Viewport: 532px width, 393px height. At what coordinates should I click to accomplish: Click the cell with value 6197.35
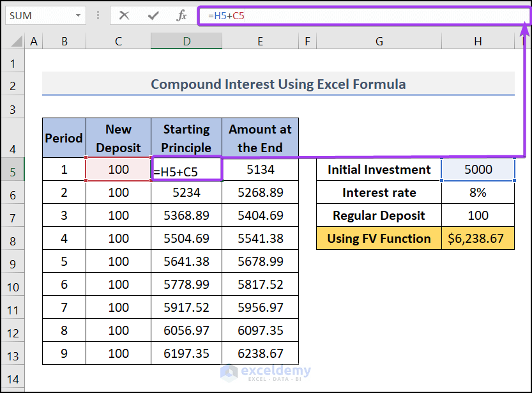pos(186,353)
